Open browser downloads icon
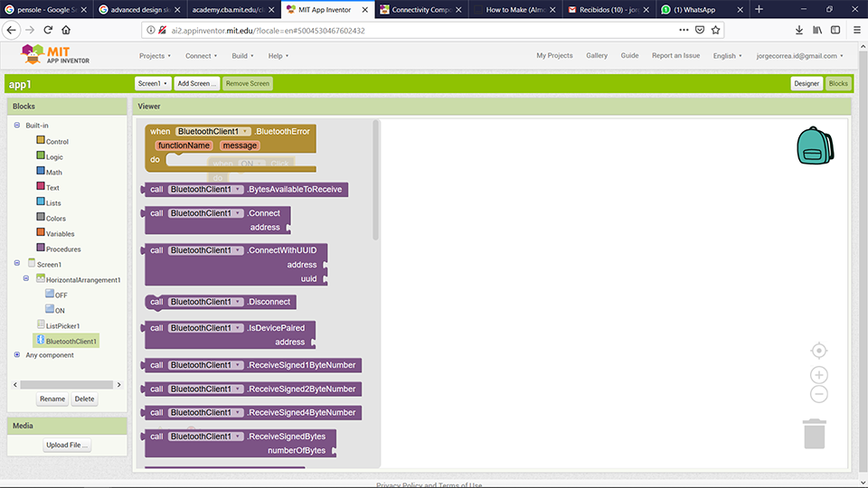This screenshot has width=868, height=488. 798,30
